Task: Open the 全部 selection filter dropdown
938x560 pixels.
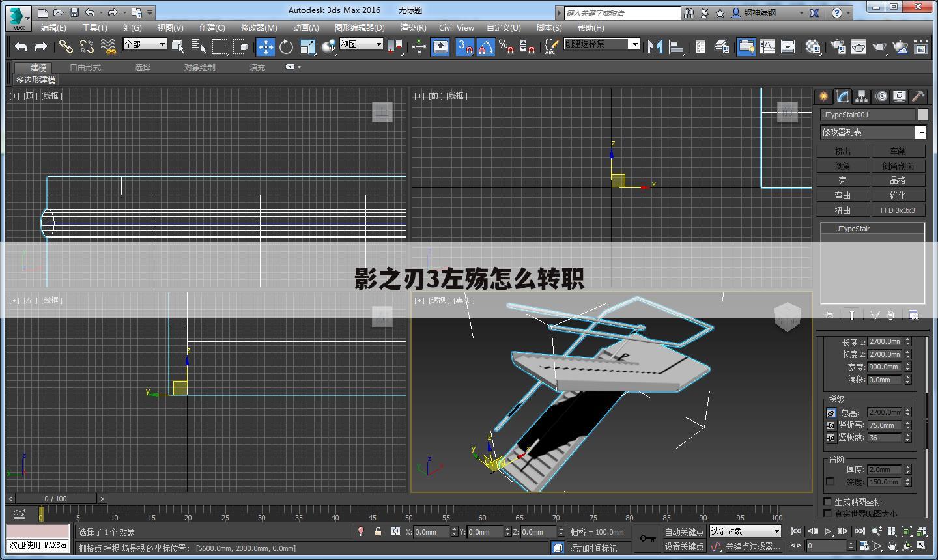Action: (x=145, y=44)
